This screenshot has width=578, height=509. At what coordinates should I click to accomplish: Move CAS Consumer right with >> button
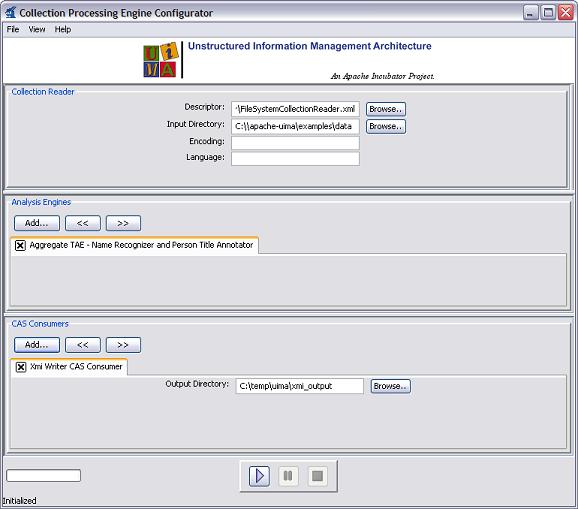click(123, 345)
